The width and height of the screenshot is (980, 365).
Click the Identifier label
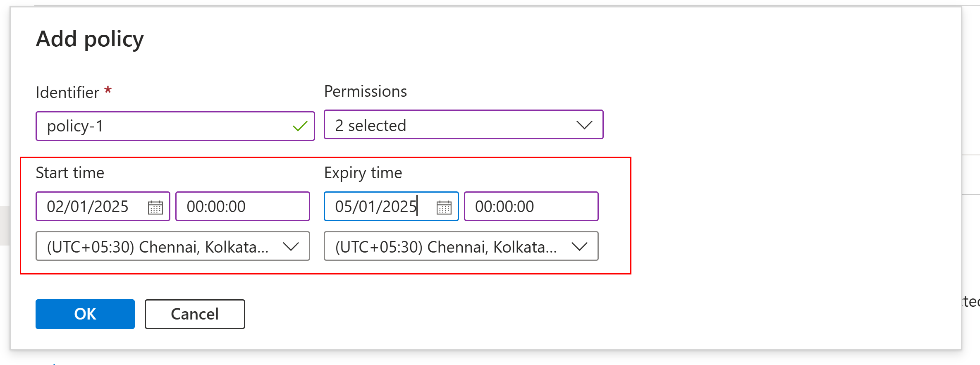67,92
